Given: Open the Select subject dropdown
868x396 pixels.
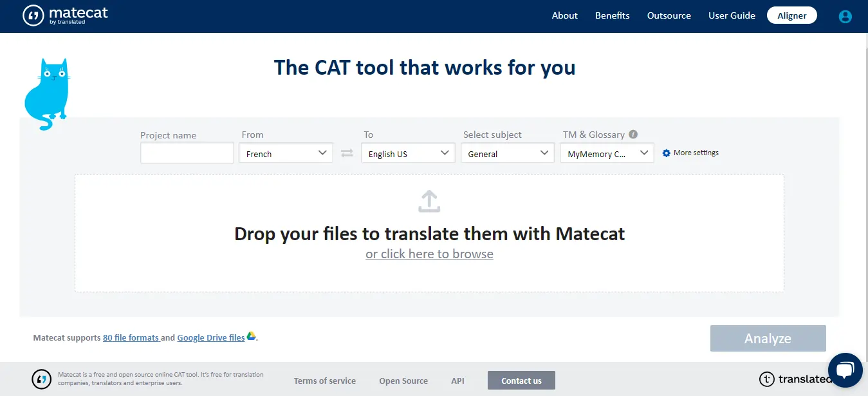Looking at the screenshot, I should tap(507, 153).
